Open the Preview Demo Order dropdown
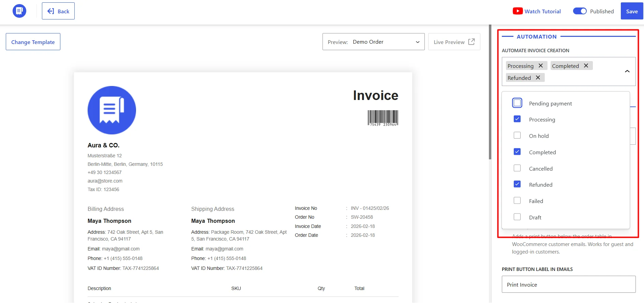Screen dimensions: 644x303 tap(373, 42)
